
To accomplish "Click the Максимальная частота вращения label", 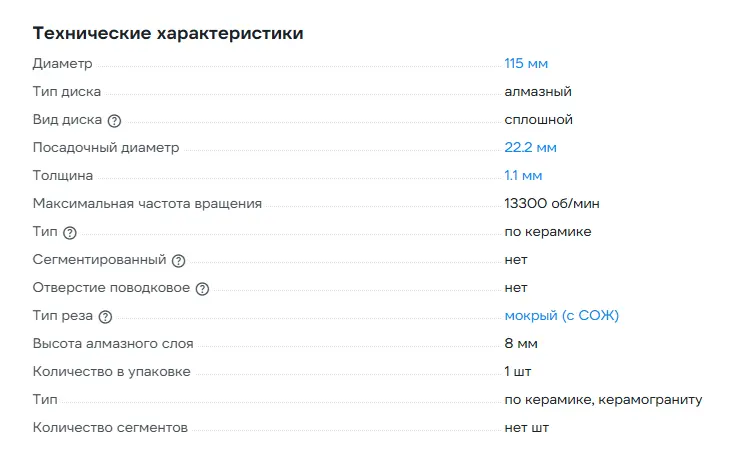I will click(x=147, y=204).
